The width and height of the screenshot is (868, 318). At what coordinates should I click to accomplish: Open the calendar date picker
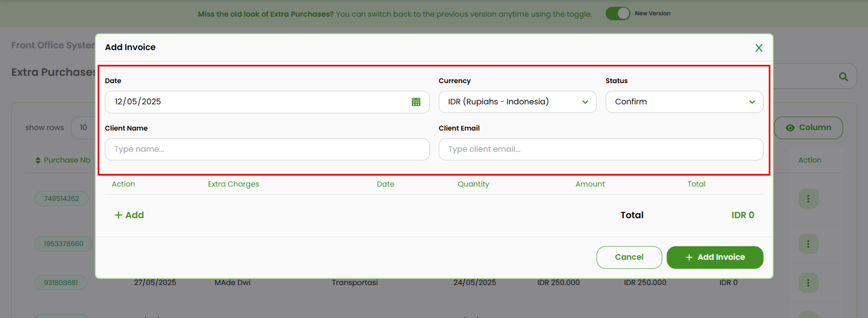pos(417,102)
